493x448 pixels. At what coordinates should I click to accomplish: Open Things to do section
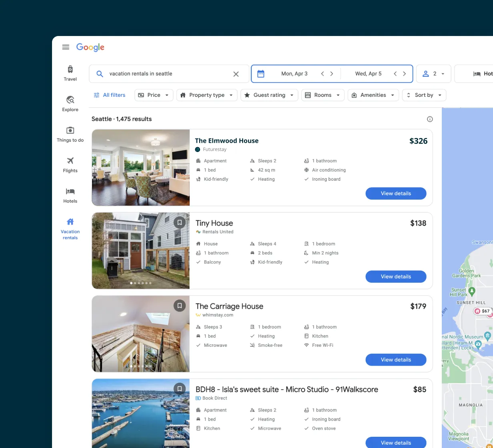(x=70, y=134)
